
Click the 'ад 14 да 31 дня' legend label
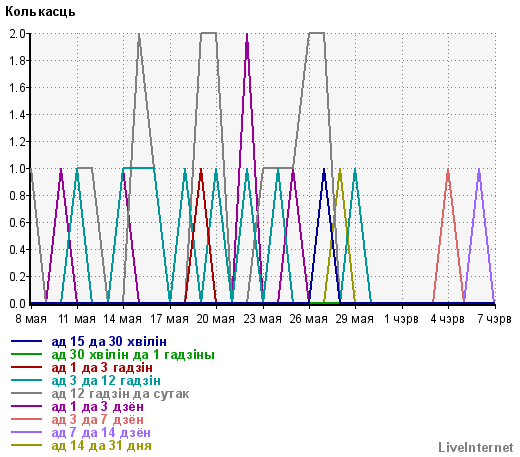101,446
